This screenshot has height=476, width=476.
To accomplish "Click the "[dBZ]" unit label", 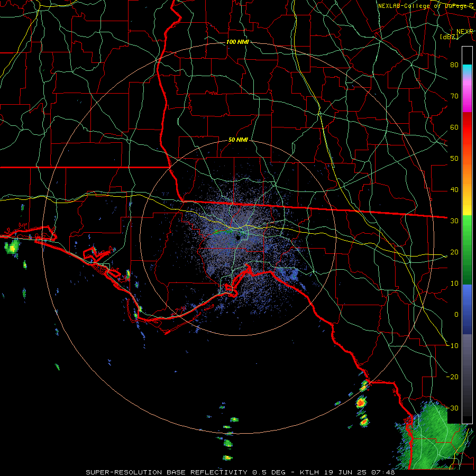I will pos(450,36).
